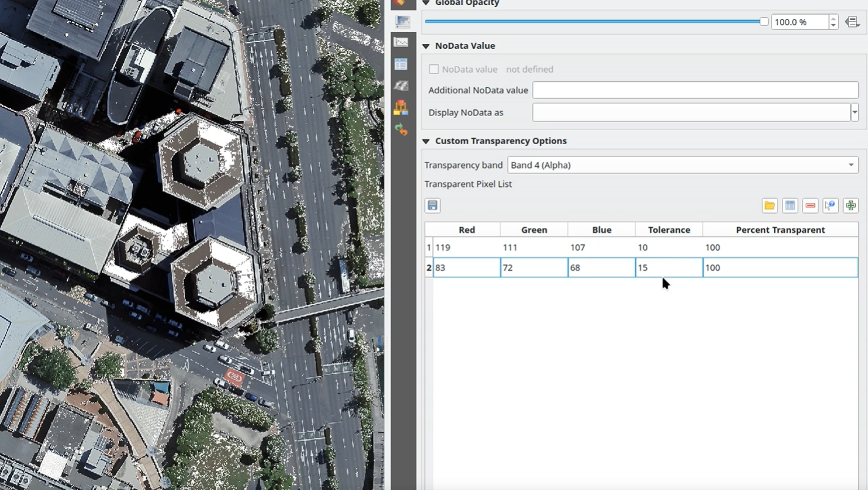Screen dimensions: 868x490
Task: Decrease opacity with spinbox down arrow
Action: [x=833, y=26]
